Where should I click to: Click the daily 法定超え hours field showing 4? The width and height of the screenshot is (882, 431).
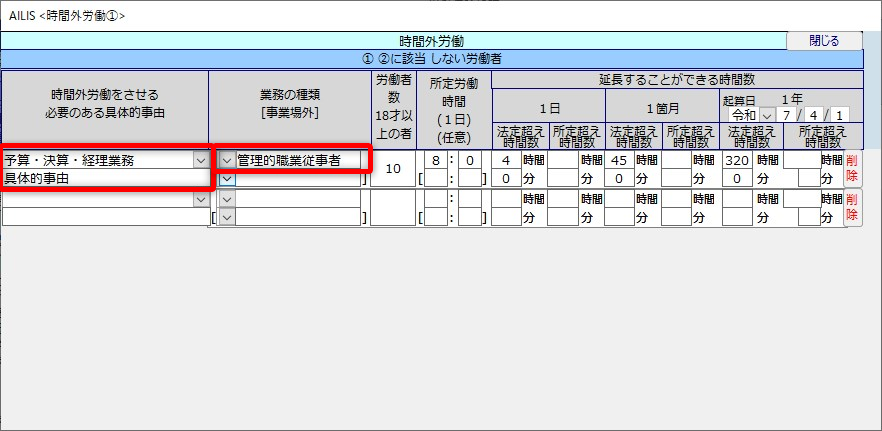506,160
